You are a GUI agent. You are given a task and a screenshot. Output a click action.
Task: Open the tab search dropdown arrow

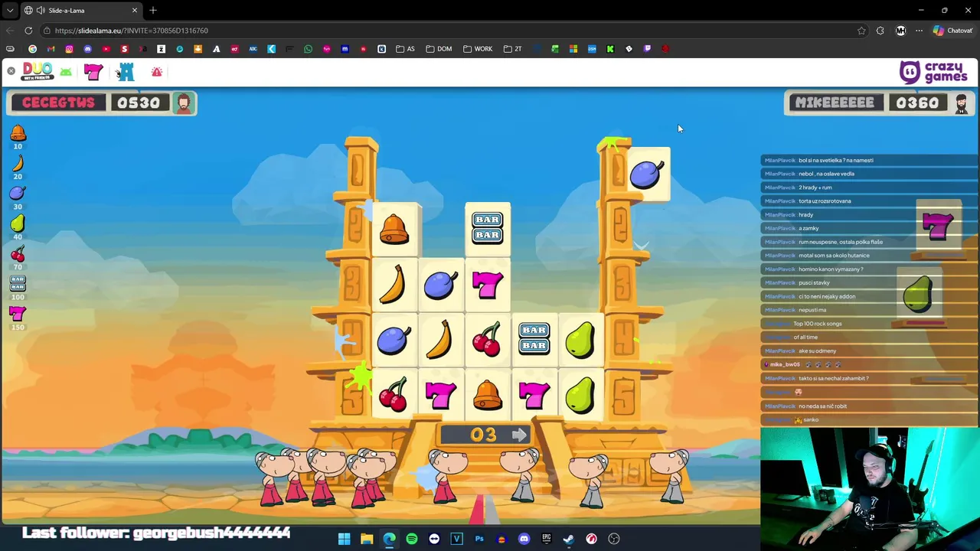(10, 11)
